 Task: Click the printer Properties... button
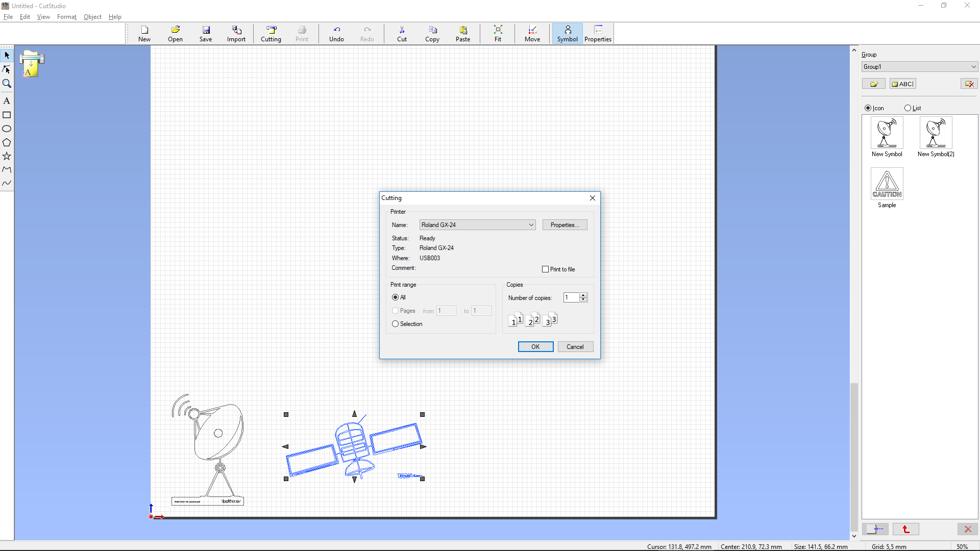pyautogui.click(x=565, y=225)
